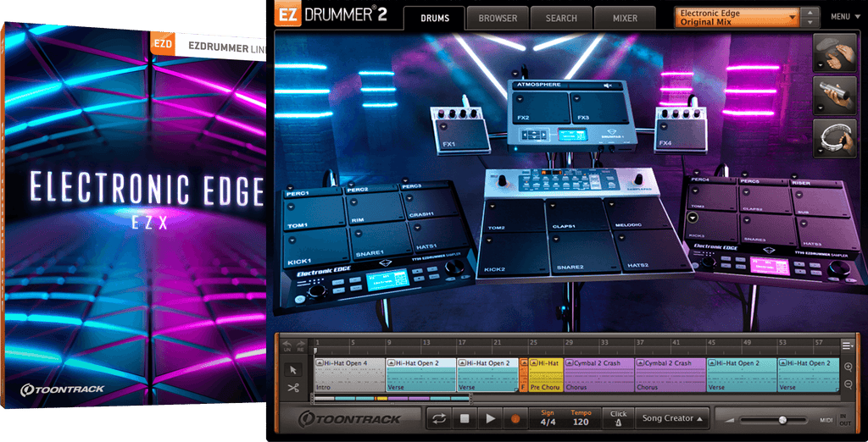Switch to the SEARCH tab

tap(561, 19)
